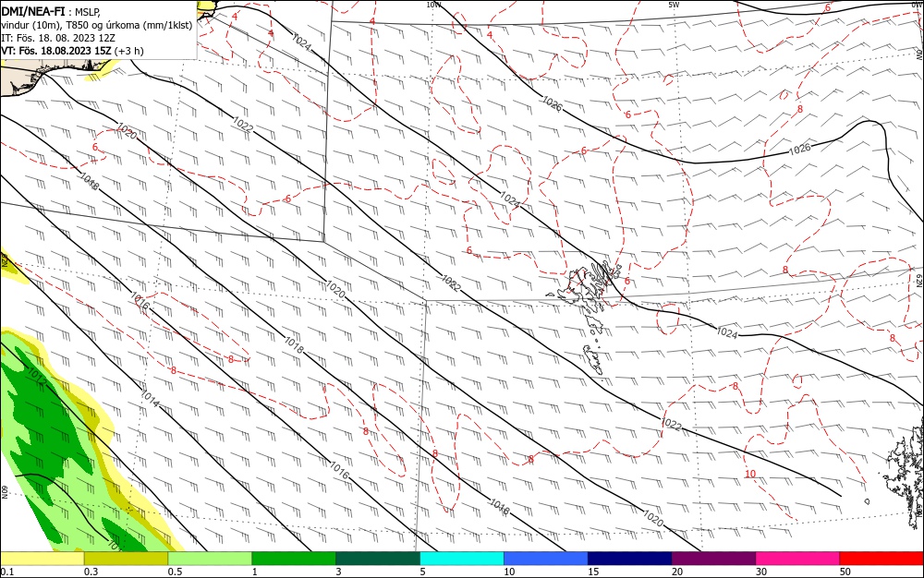The width and height of the screenshot is (924, 578).
Task: Click the '50' legend scale value
Action: coord(845,572)
